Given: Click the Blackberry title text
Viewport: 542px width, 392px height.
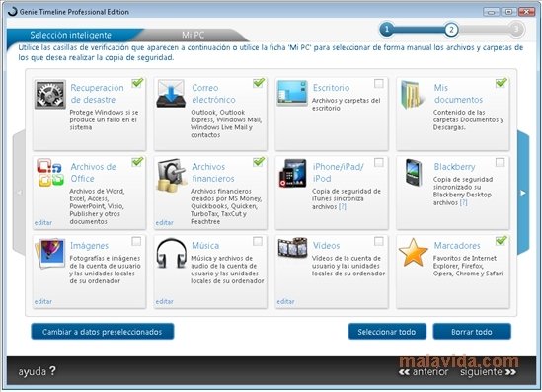Looking at the screenshot, I should [454, 167].
